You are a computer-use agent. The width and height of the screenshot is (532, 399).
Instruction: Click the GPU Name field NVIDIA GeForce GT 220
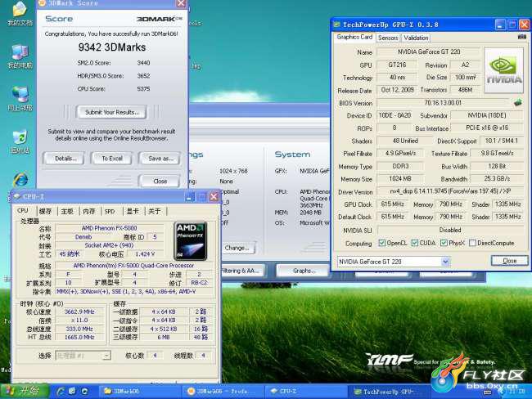tap(429, 52)
